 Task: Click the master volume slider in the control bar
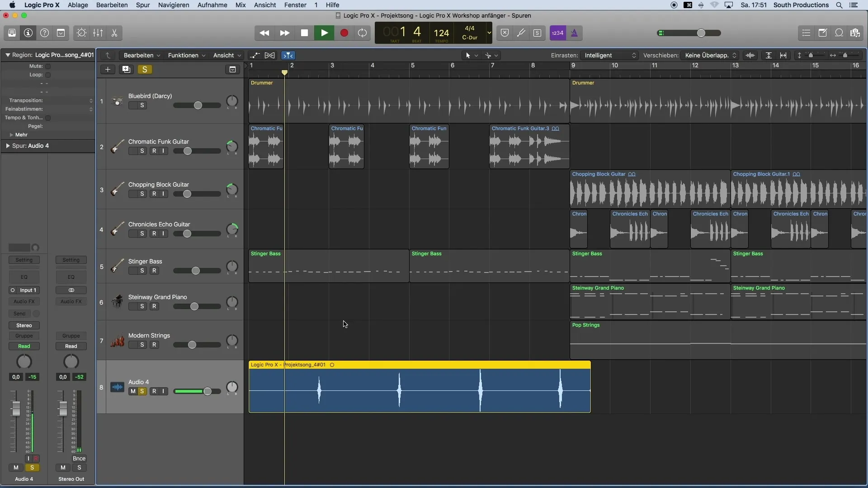click(689, 33)
